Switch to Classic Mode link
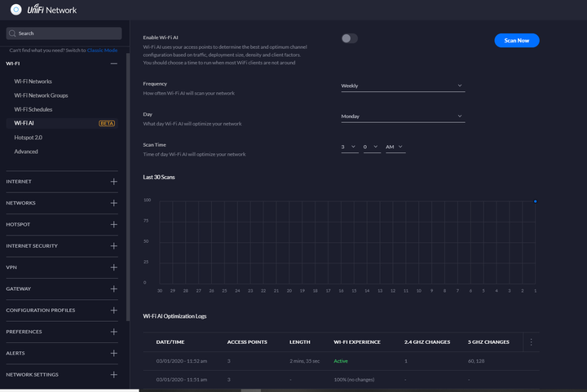 coord(102,51)
